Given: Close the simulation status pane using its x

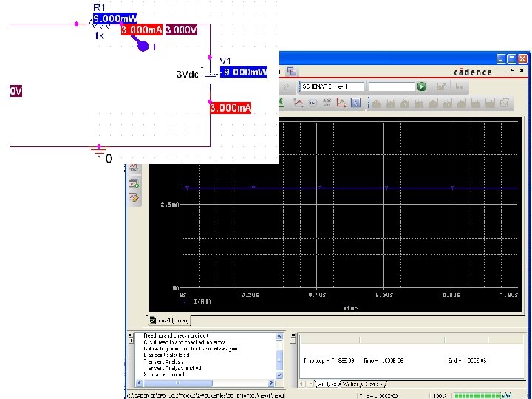Looking at the screenshot, I should click(x=293, y=335).
